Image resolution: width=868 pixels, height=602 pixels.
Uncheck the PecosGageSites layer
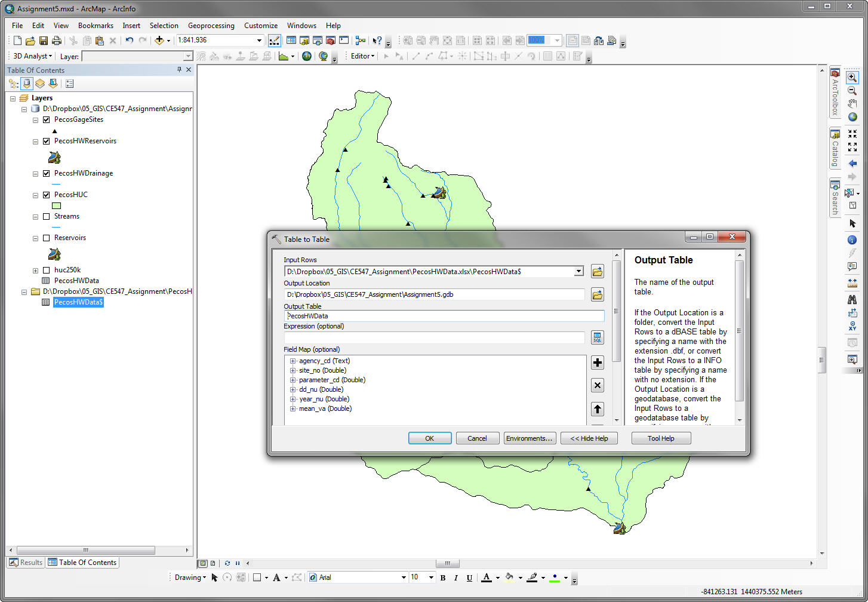(46, 120)
